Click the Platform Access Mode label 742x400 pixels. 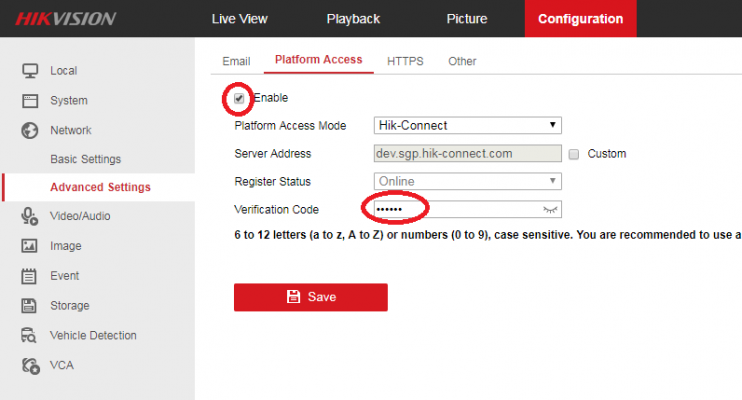point(290,126)
